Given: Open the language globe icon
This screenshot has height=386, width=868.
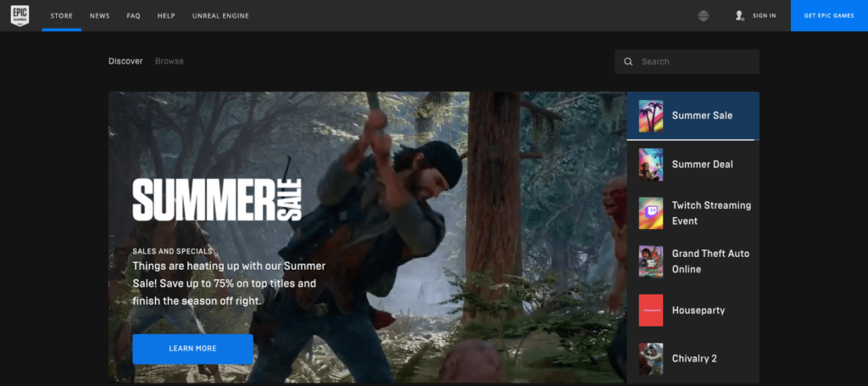Looking at the screenshot, I should click(704, 16).
